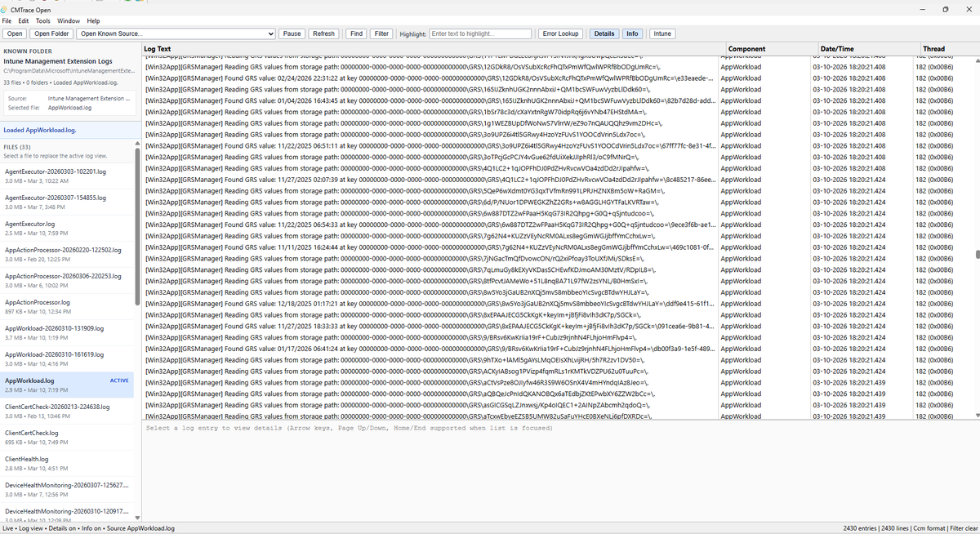980x534 pixels.
Task: Select ClientHealth.log file
Action: [67, 463]
